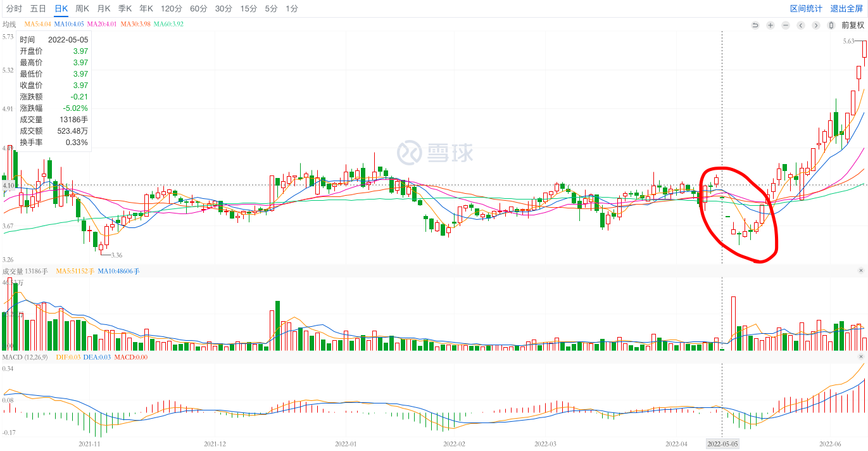868x451 pixels.
Task: Click the MA10:4.05 indicator label
Action: click(x=69, y=24)
